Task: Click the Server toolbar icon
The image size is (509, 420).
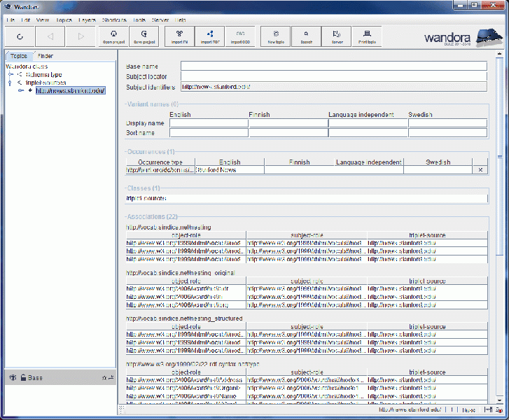Action: coord(337,36)
